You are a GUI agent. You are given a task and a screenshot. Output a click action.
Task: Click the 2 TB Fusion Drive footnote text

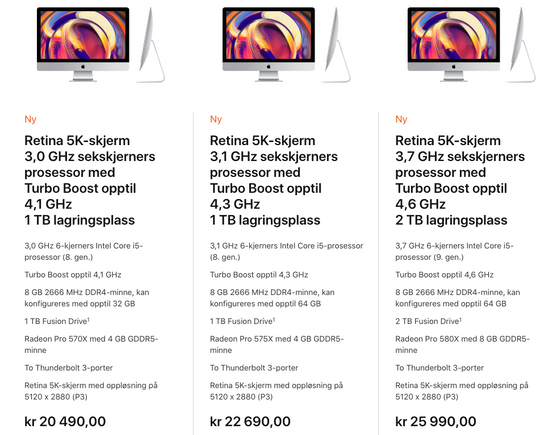tap(429, 321)
